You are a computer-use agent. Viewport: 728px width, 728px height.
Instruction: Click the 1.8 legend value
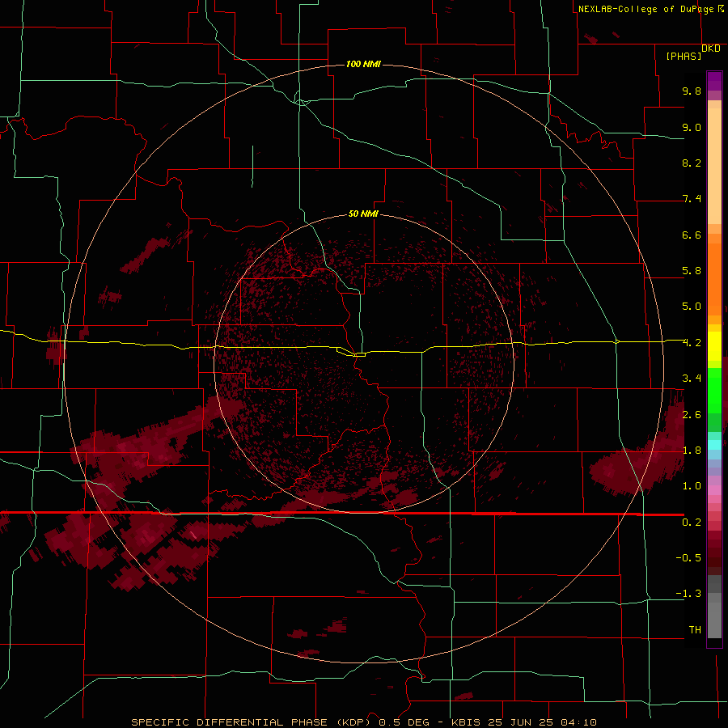point(692,451)
